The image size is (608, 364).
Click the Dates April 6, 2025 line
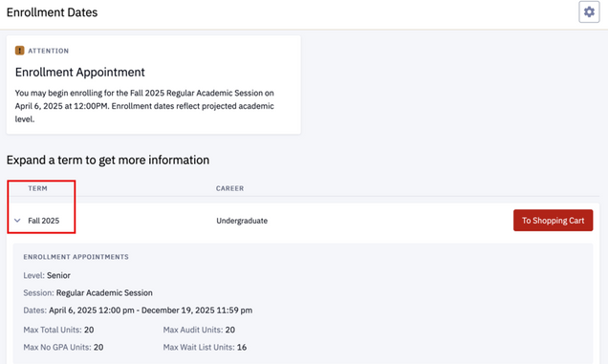tap(138, 310)
